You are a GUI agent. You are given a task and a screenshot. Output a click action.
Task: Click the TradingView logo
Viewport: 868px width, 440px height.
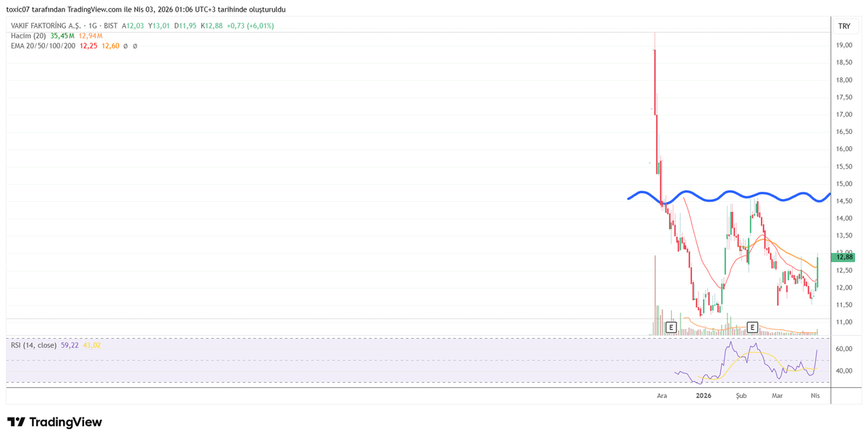[54, 422]
